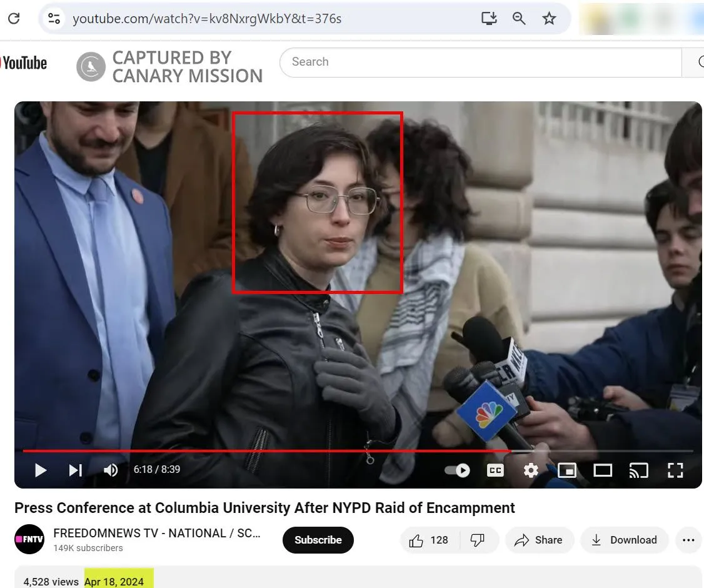Click the play button in the video player
The image size is (704, 588).
[x=40, y=470]
